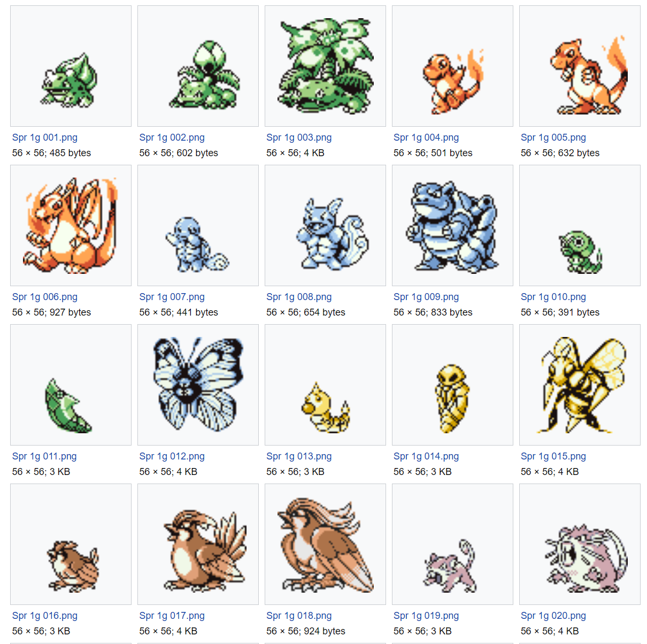
Task: Follow the Spr 1g 014.png file link
Action: pos(426,456)
